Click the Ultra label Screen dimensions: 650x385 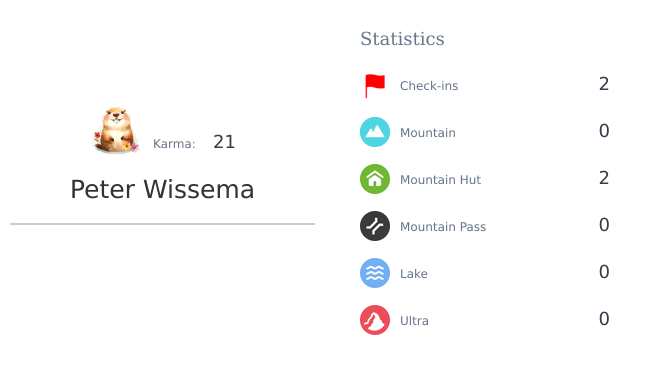coord(414,321)
